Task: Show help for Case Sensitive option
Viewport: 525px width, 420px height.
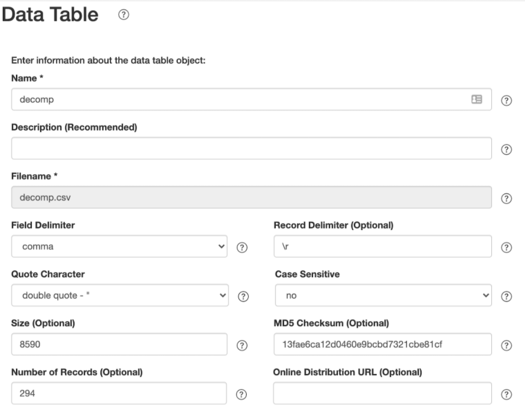Action: coord(506,296)
